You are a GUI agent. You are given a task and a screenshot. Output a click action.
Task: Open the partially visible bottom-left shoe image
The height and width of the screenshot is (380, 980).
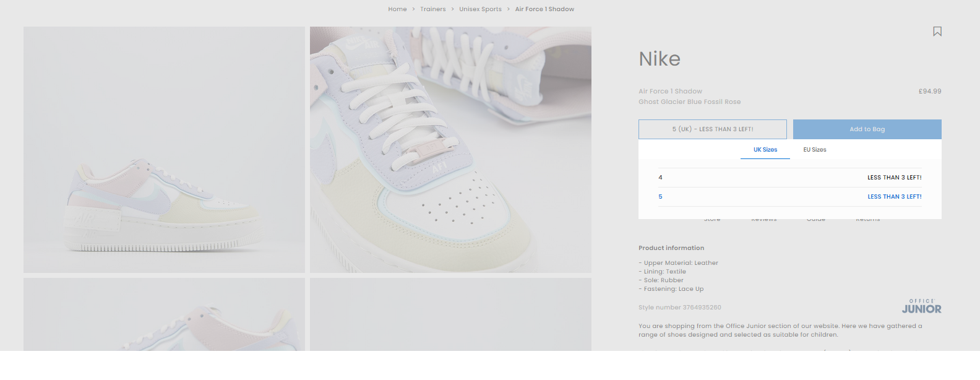pyautogui.click(x=164, y=314)
